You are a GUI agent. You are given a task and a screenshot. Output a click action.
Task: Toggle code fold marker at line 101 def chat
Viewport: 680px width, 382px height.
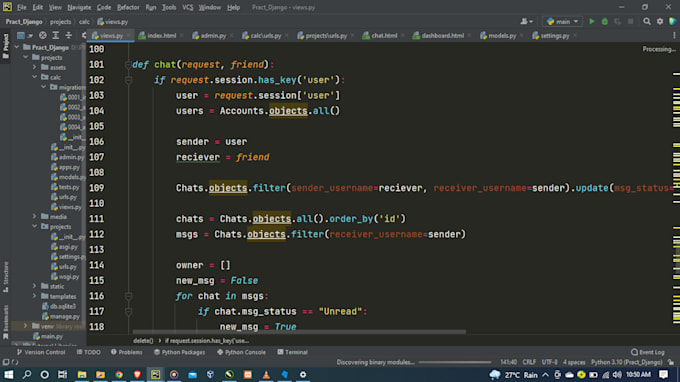coord(128,65)
